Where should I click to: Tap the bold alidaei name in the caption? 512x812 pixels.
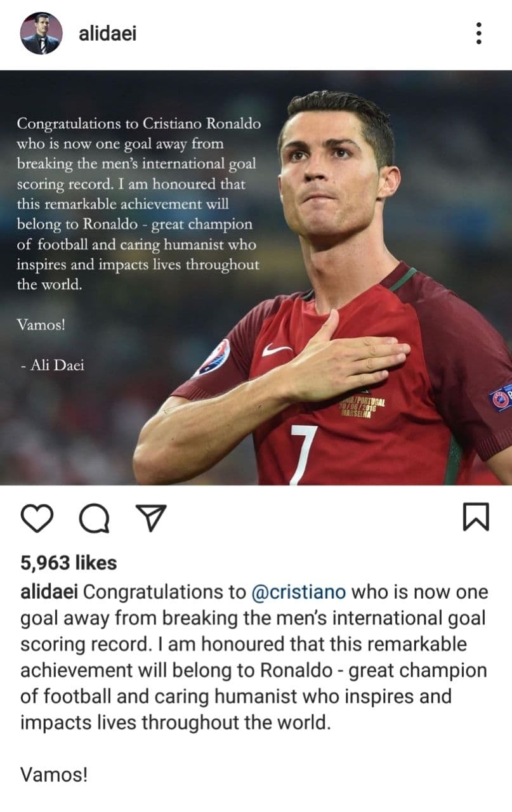coord(49,592)
